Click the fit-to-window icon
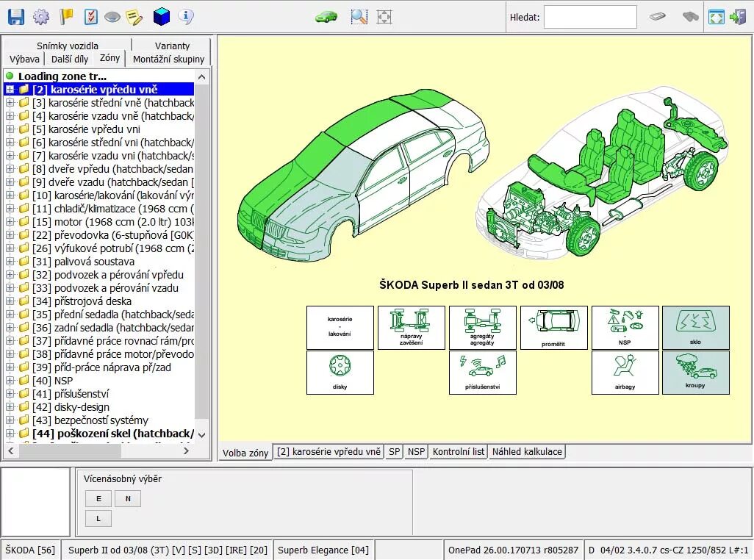Image resolution: width=754 pixels, height=560 pixels. click(384, 17)
